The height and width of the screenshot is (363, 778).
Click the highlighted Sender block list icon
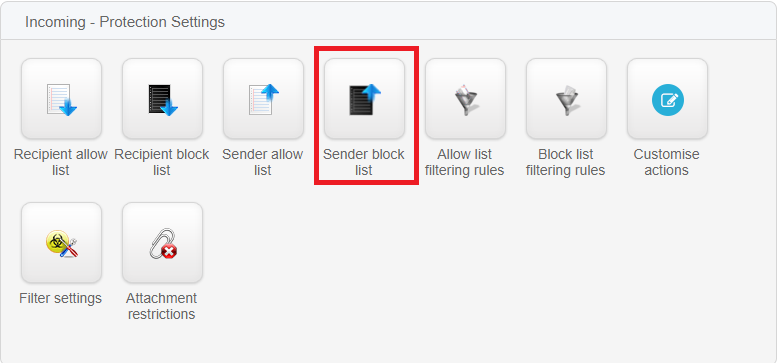coord(365,99)
